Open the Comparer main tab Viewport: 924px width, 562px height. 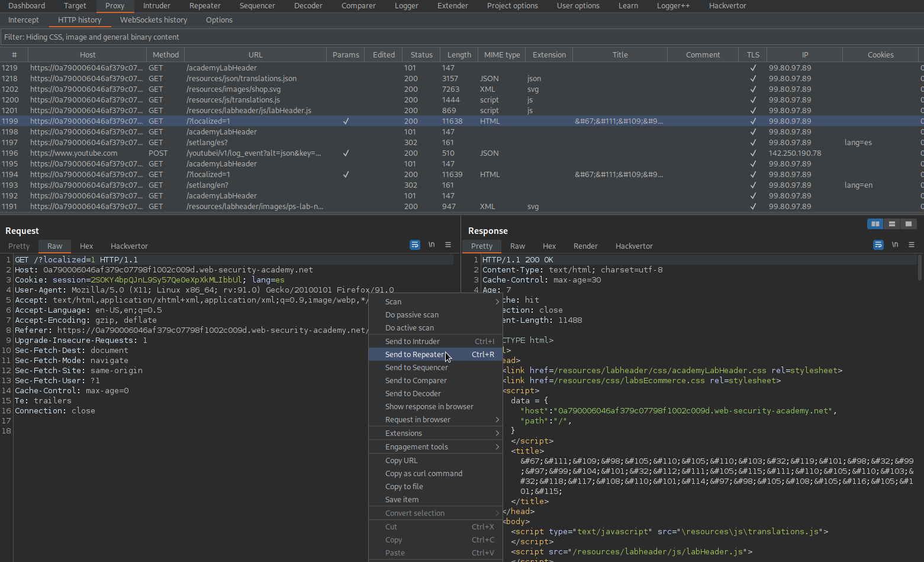(359, 6)
